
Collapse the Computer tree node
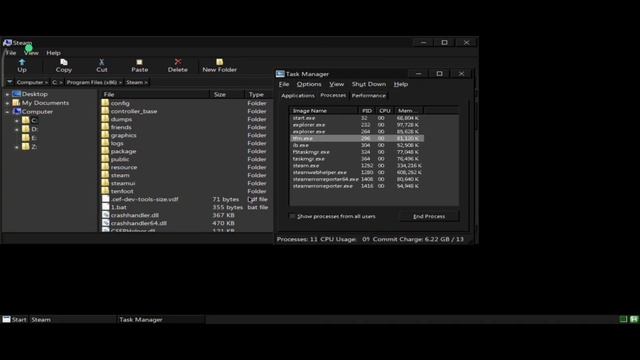[7, 111]
